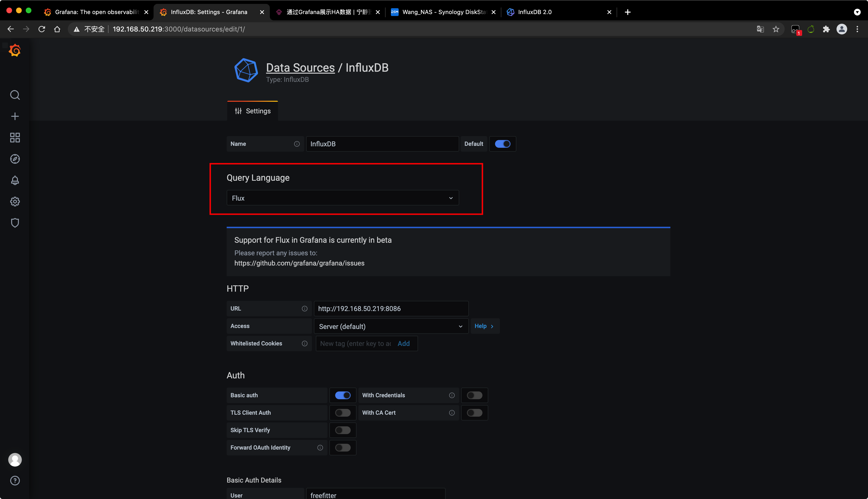
Task: Open the user avatar in sidebar
Action: [x=15, y=460]
